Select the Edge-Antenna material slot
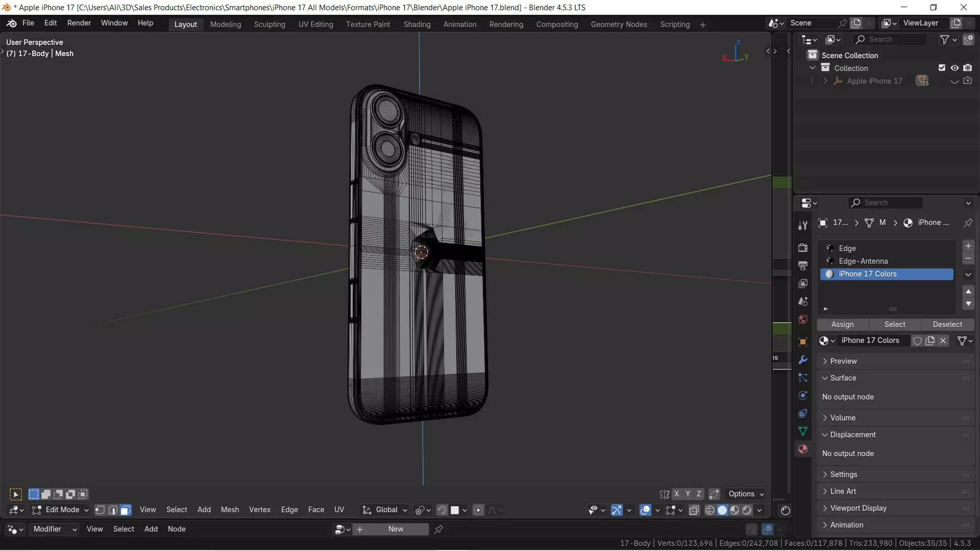 (887, 261)
